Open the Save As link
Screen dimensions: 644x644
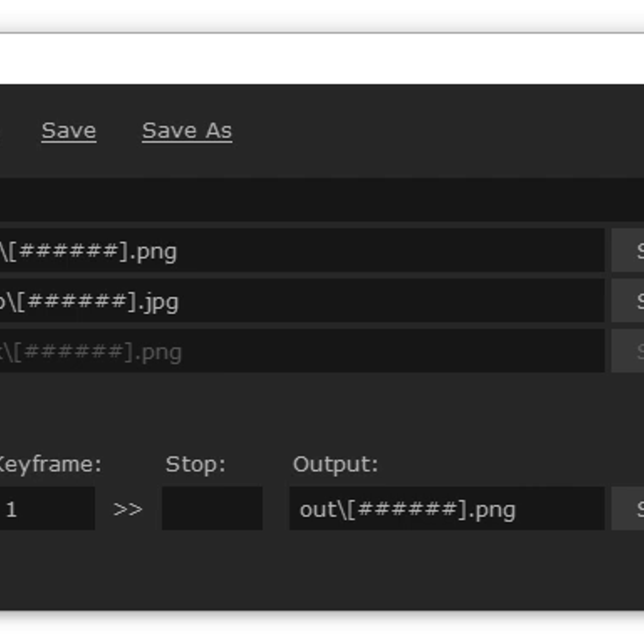187,131
